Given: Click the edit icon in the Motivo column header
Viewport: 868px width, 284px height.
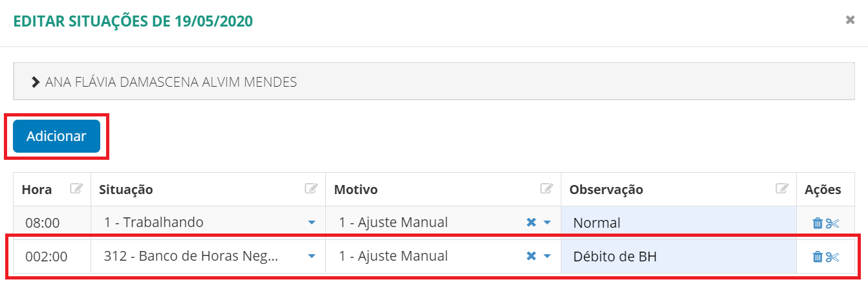Looking at the screenshot, I should [547, 189].
